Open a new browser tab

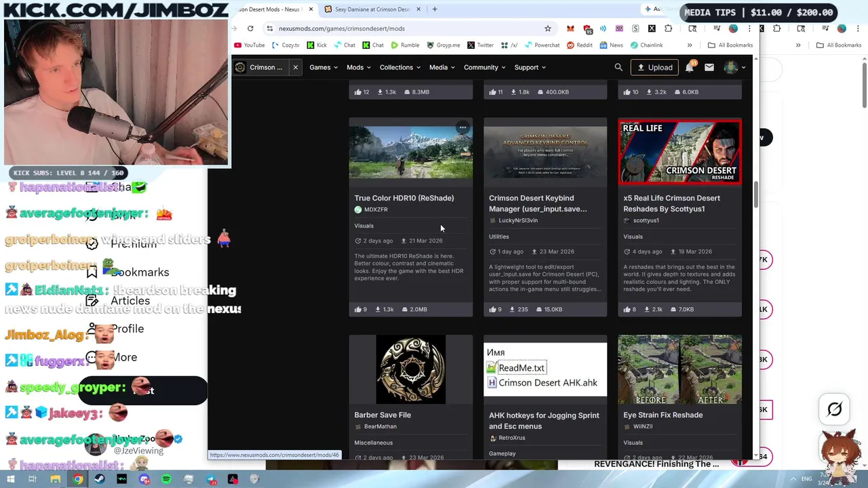[435, 9]
